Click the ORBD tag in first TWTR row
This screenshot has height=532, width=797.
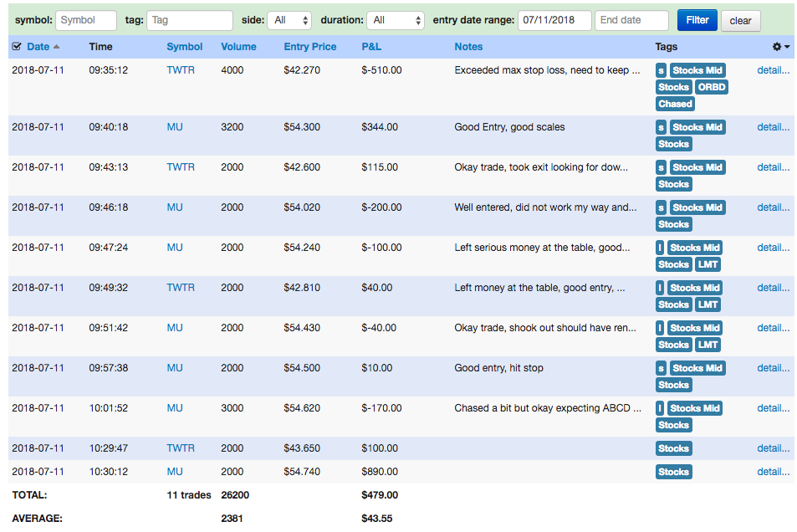pos(711,87)
